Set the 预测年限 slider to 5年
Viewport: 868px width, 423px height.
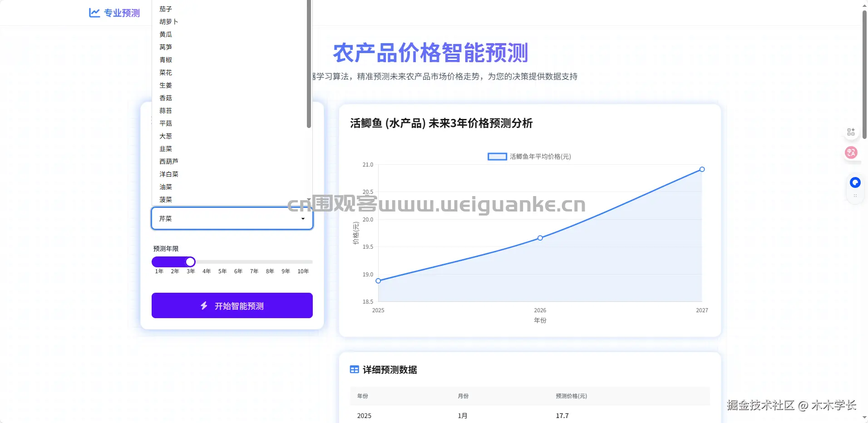[222, 261]
